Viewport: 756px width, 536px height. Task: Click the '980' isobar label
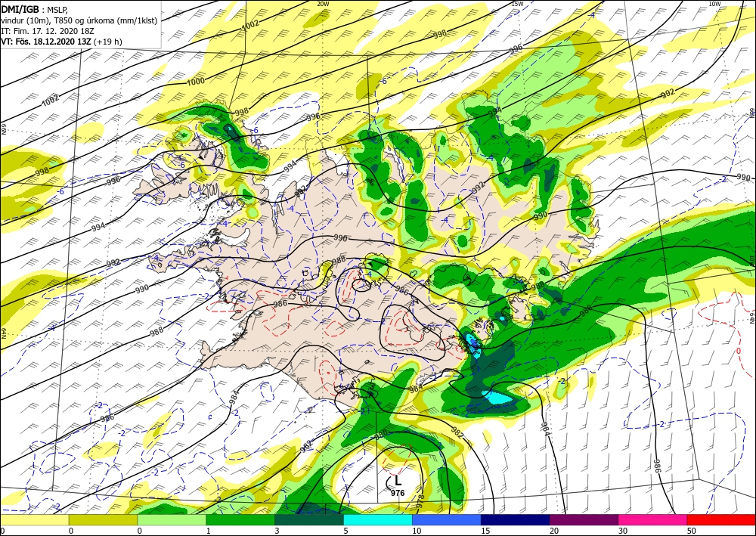point(381,434)
